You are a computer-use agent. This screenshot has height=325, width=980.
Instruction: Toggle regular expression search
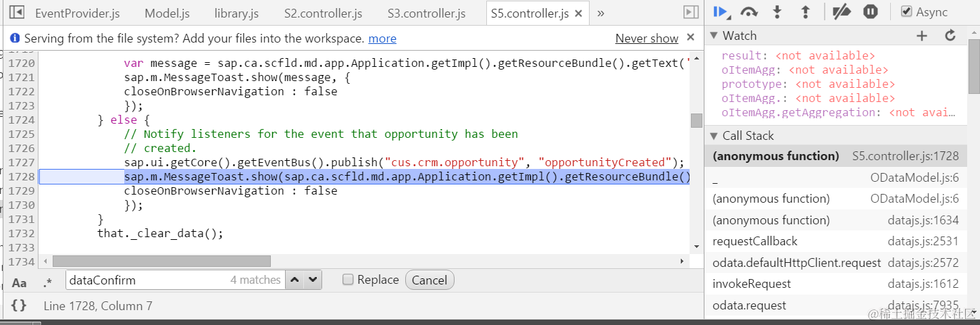tap(47, 283)
